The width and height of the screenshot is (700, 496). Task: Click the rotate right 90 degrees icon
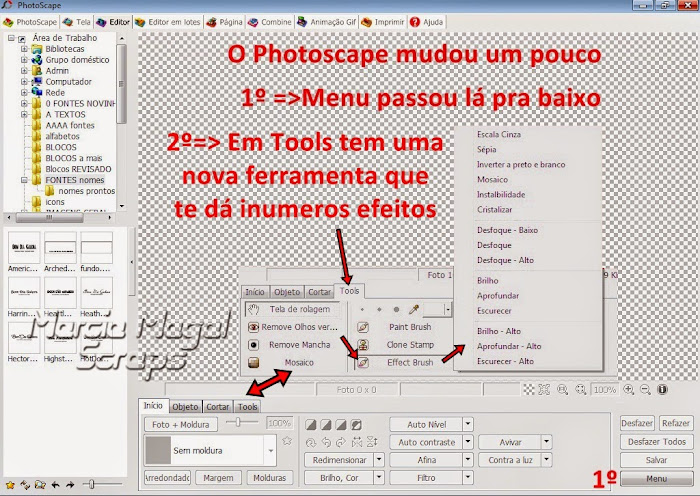(341, 442)
